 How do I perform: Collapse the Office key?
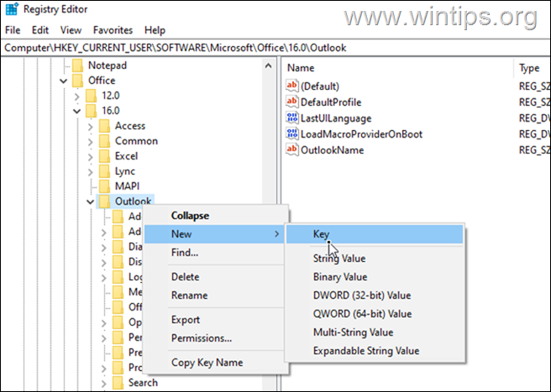pyautogui.click(x=64, y=81)
